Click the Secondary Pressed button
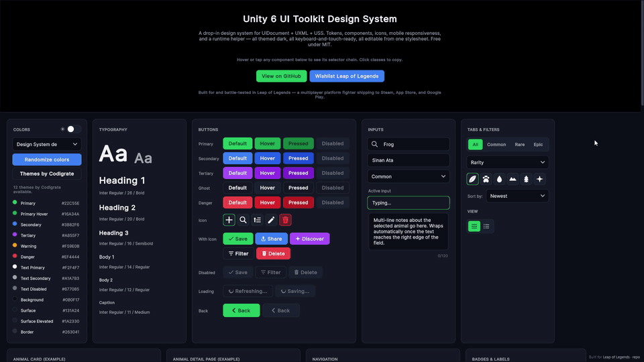644x362 pixels. [x=298, y=158]
